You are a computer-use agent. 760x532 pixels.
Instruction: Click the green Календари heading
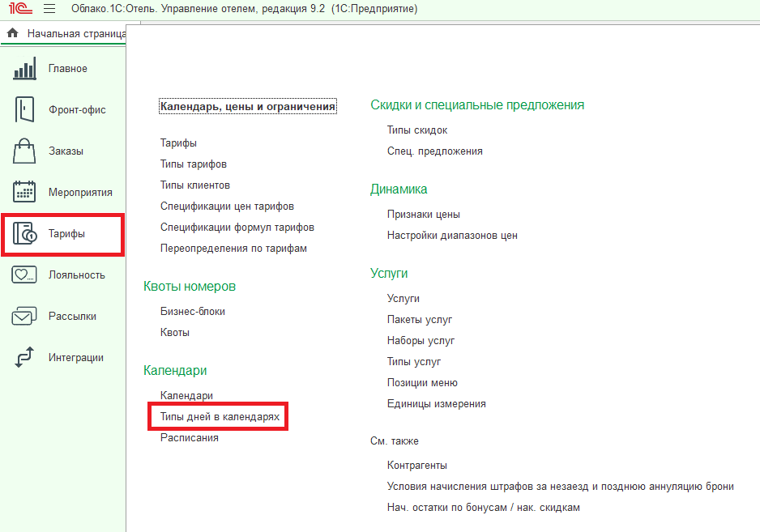(x=175, y=371)
